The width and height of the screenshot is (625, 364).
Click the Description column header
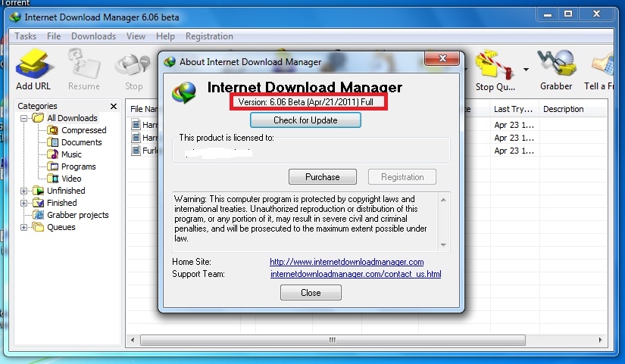point(573,109)
